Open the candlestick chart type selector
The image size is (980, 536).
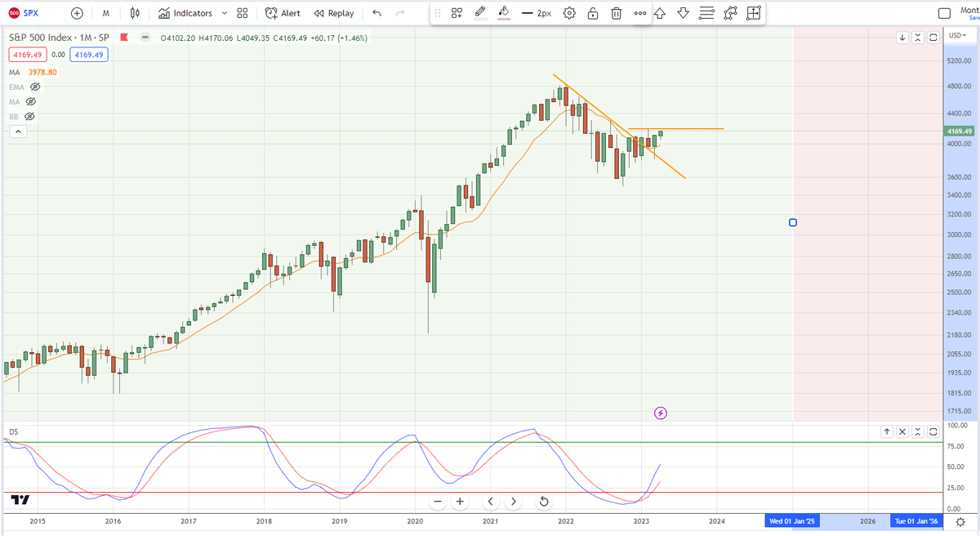point(136,13)
